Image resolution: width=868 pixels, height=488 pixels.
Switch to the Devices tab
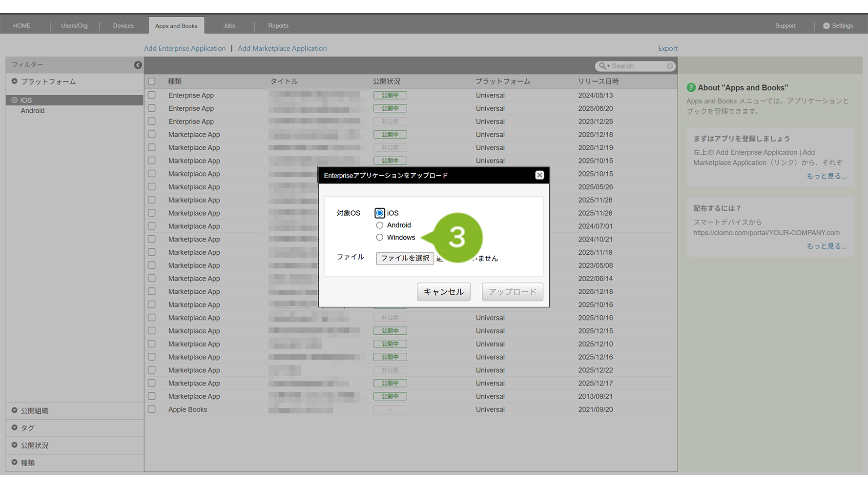tap(123, 26)
